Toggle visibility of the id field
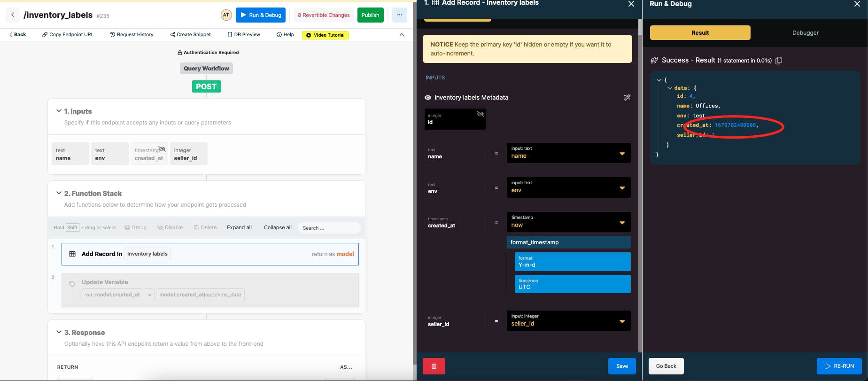868x381 pixels. tap(480, 114)
